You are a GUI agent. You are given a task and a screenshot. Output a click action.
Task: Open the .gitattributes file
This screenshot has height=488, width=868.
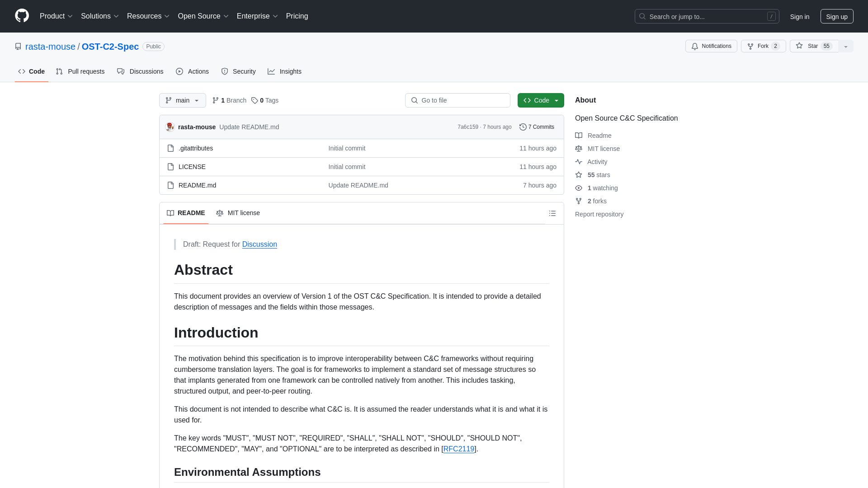(x=196, y=148)
